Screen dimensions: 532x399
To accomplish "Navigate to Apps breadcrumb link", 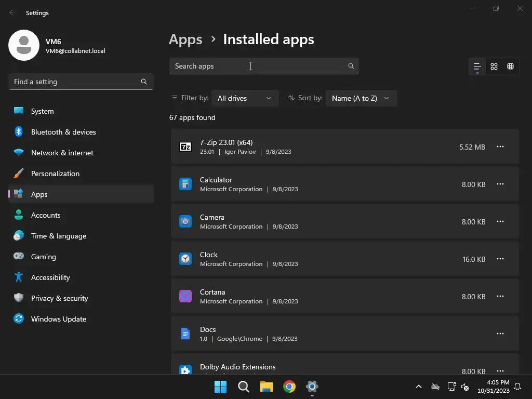I will (185, 39).
